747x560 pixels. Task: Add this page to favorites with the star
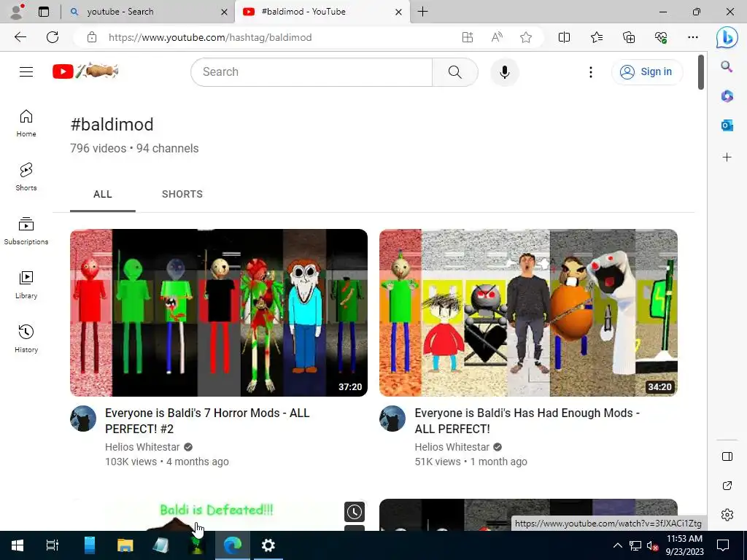click(x=526, y=37)
